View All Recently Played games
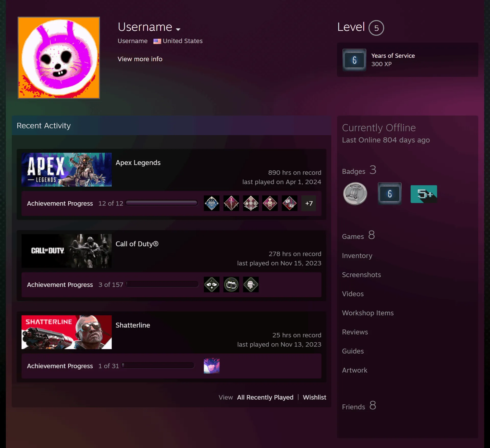This screenshot has width=490, height=448. (265, 397)
